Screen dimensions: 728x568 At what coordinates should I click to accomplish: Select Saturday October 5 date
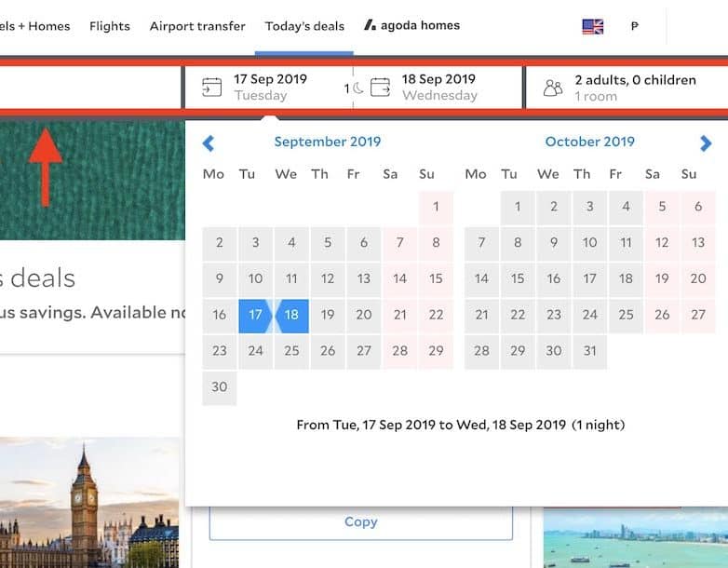pos(662,207)
